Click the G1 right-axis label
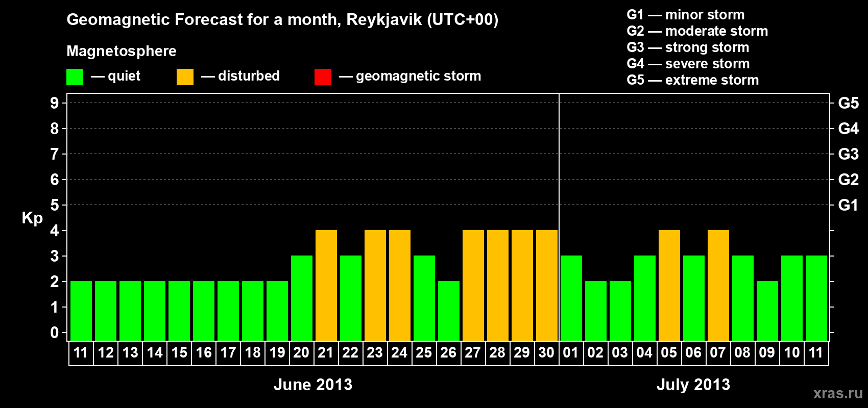Screen dimensions: 868x408 [x=849, y=205]
